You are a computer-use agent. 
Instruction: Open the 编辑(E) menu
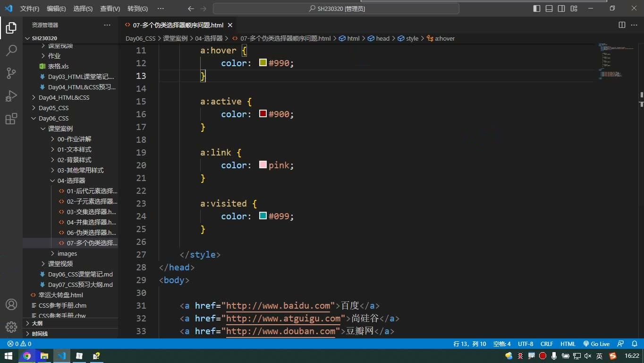(x=56, y=9)
